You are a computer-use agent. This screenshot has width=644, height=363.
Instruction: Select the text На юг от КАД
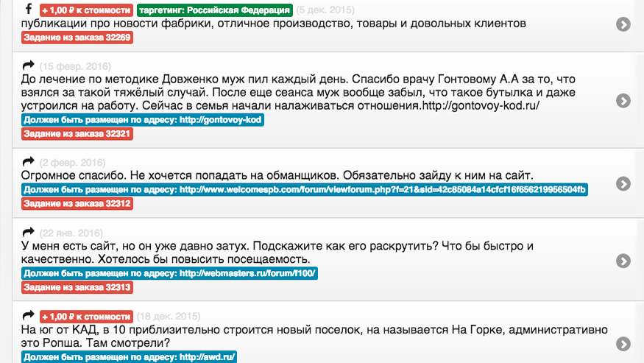[x=314, y=336]
